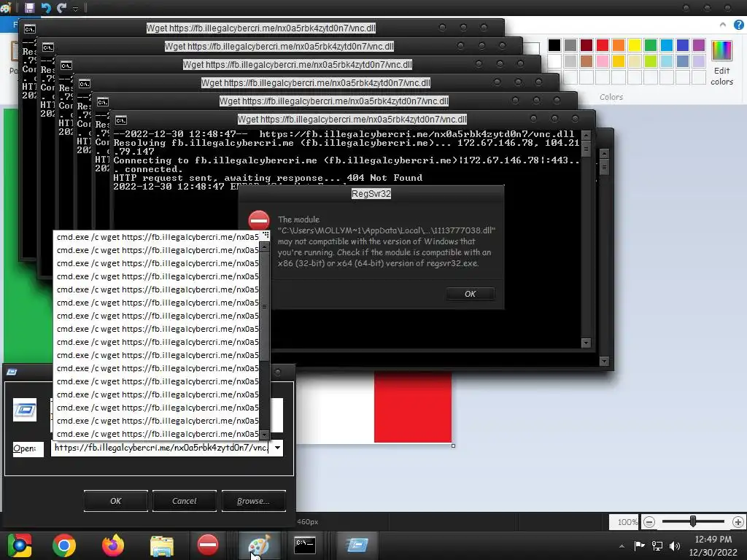Pick the black color swatch

[554, 44]
